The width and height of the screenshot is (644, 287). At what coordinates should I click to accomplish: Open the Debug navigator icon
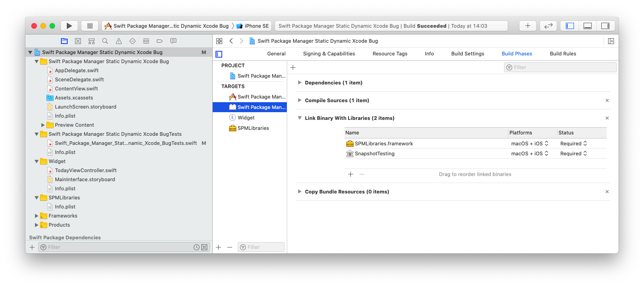[146, 41]
